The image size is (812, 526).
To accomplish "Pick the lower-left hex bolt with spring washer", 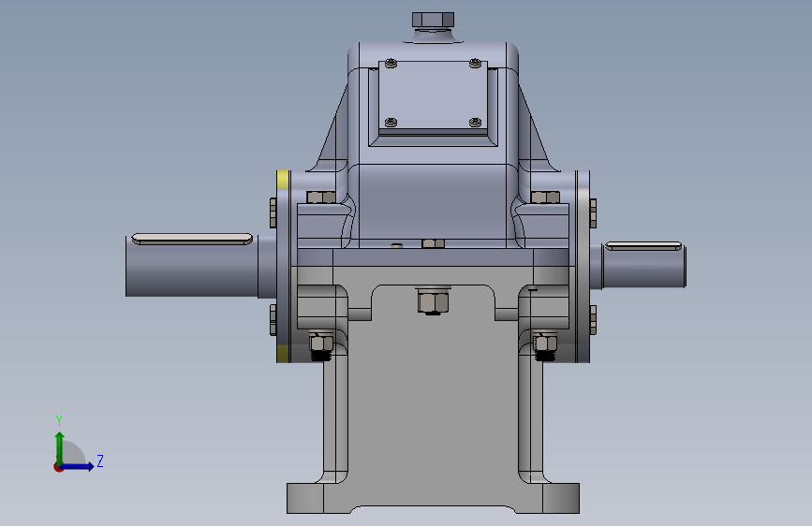I will click(x=321, y=346).
